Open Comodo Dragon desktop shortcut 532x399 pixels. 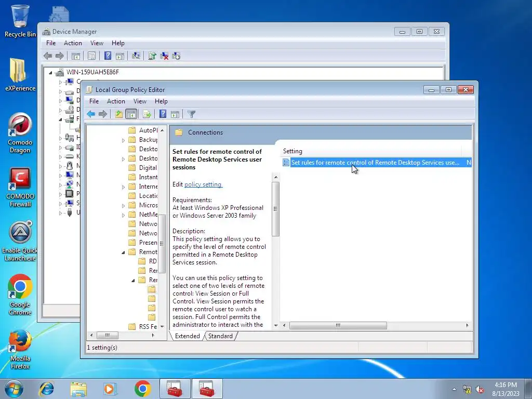[x=20, y=132]
